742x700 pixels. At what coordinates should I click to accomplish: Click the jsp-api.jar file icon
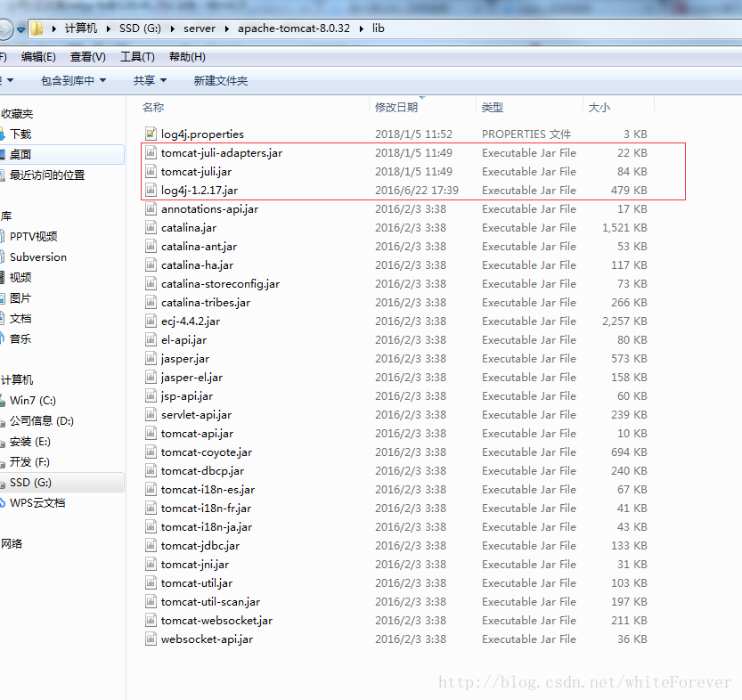coord(151,395)
